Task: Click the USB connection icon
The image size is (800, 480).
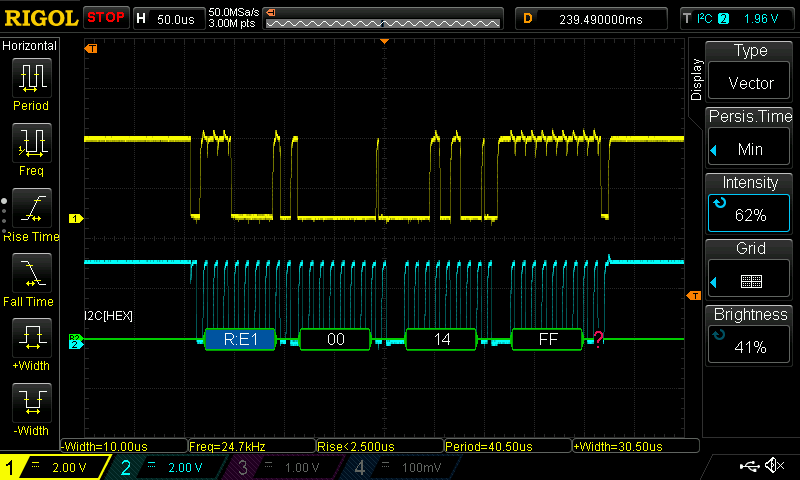Action: tap(749, 465)
